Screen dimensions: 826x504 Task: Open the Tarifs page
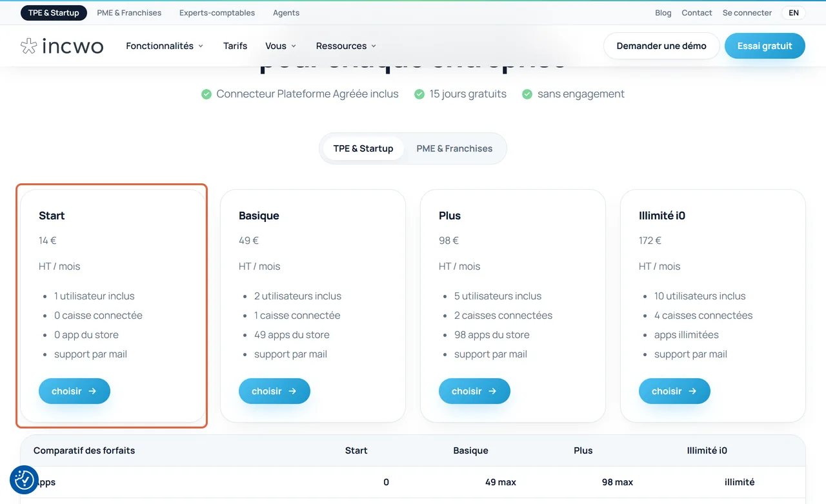[236, 46]
